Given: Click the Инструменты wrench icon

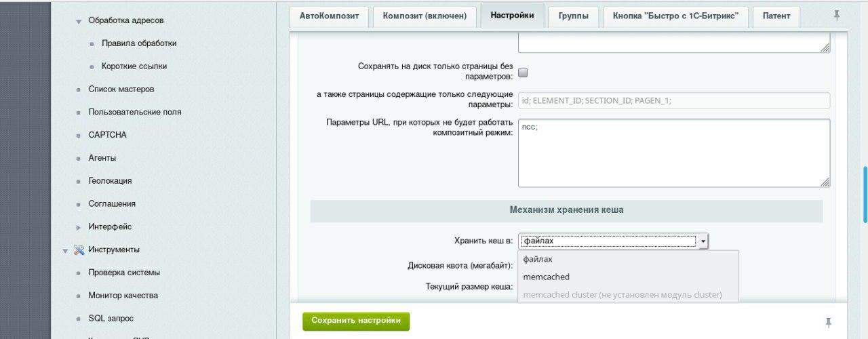Looking at the screenshot, I should (x=79, y=250).
